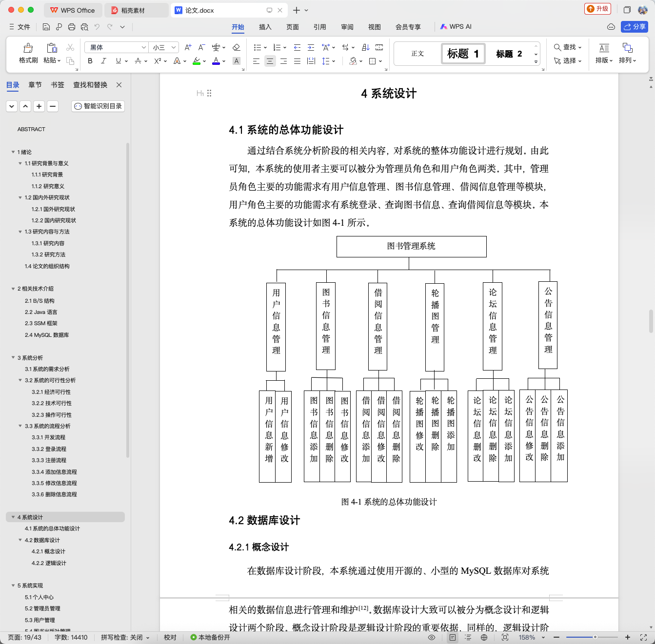
Task: Click the Align Left icon
Action: pyautogui.click(x=256, y=61)
